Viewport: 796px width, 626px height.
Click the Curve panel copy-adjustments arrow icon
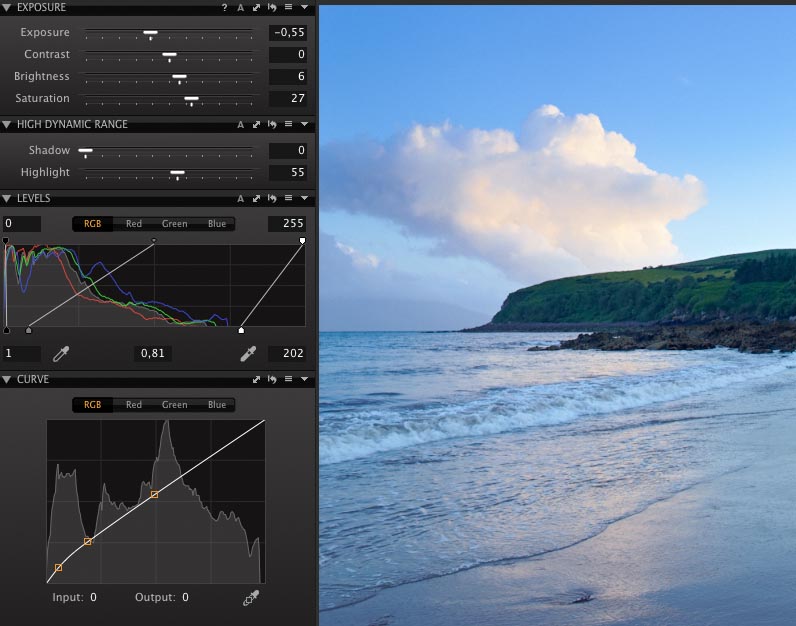tap(256, 379)
